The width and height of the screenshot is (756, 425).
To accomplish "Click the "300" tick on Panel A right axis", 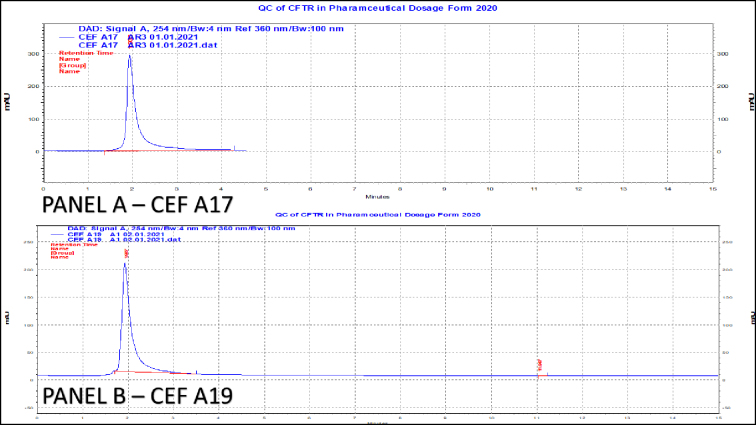I will click(x=723, y=54).
